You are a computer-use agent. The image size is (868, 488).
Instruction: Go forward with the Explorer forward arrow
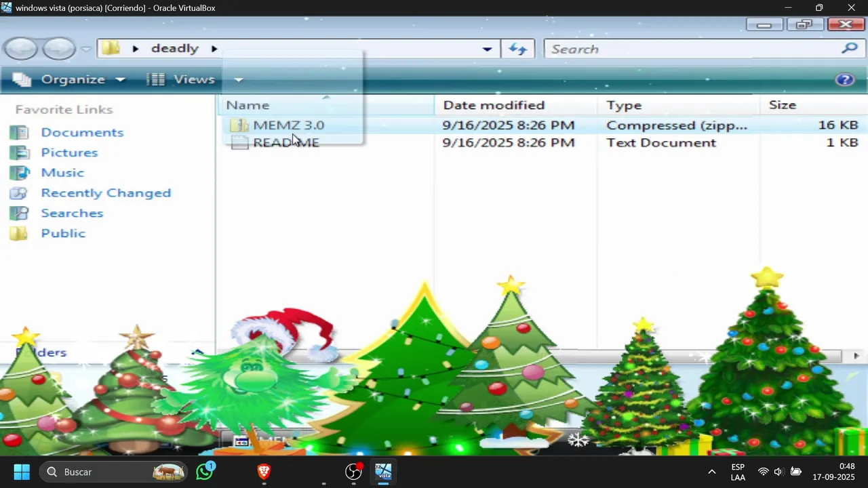[59, 49]
